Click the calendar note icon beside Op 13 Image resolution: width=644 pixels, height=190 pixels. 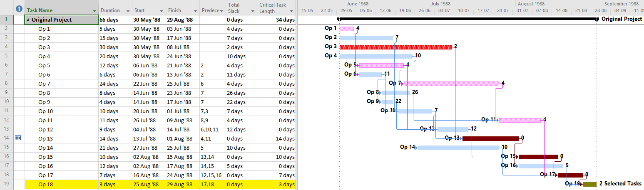point(18,138)
